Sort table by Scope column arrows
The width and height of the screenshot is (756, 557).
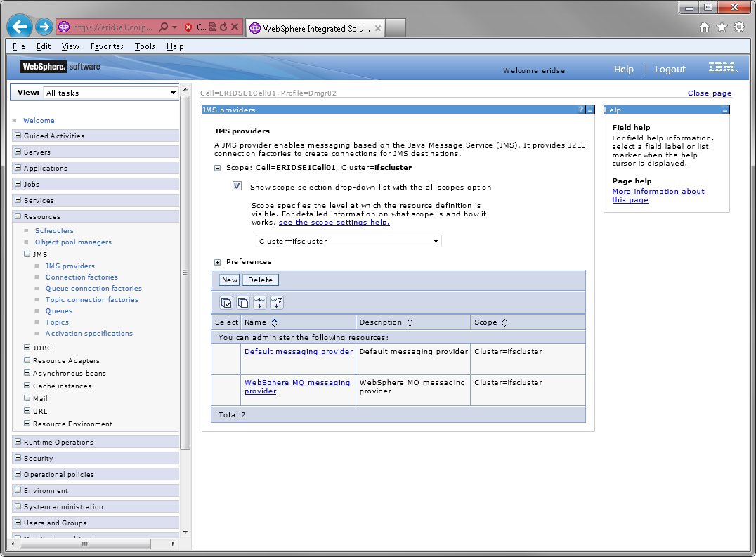504,322
